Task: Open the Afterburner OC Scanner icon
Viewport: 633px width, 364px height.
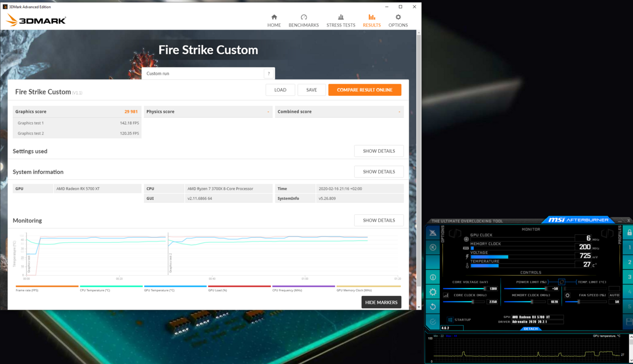Action: 433,233
